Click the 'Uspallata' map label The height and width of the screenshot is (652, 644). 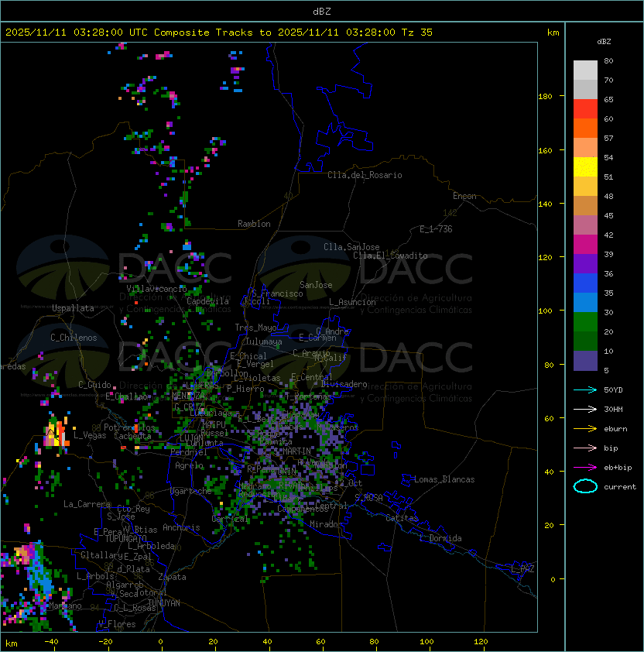(74, 308)
